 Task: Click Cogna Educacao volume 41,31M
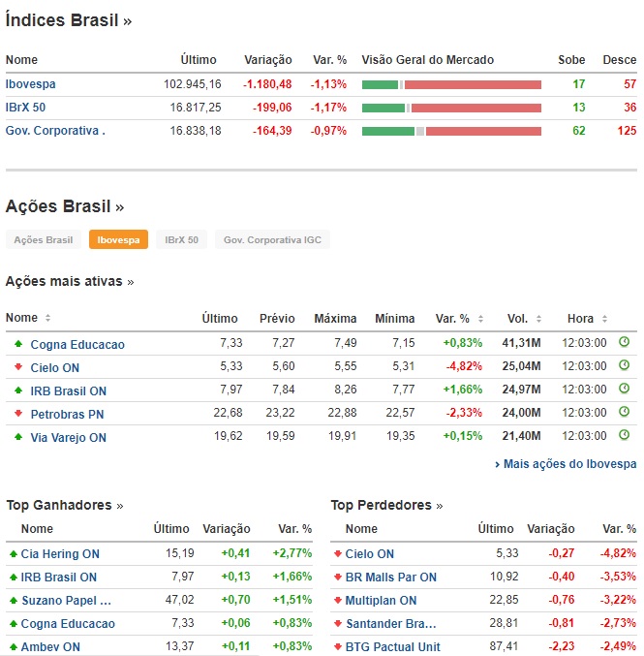click(521, 343)
